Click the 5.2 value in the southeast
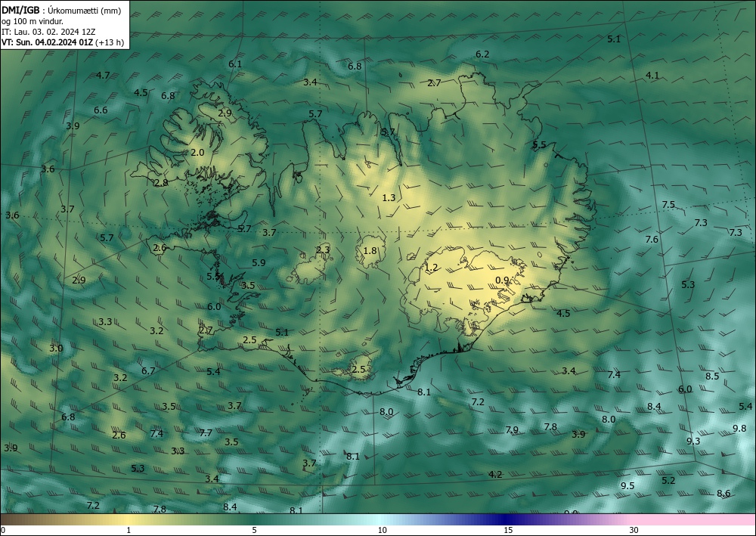The height and width of the screenshot is (536, 756). [x=668, y=480]
